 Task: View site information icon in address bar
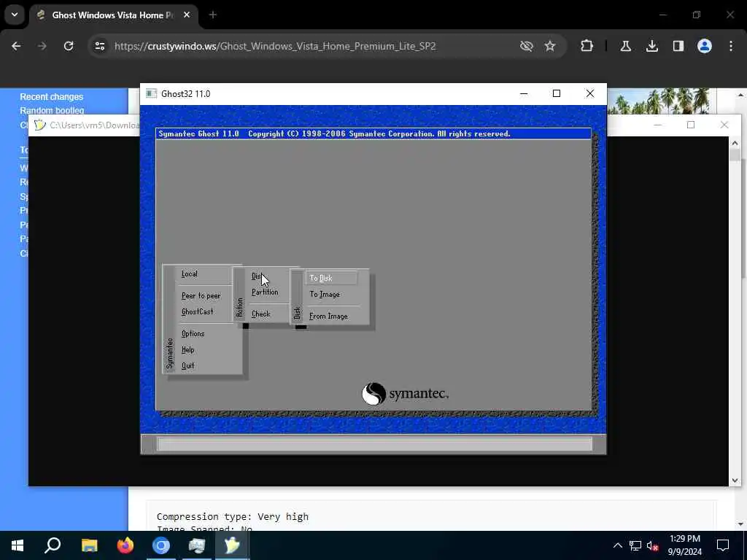[99, 46]
